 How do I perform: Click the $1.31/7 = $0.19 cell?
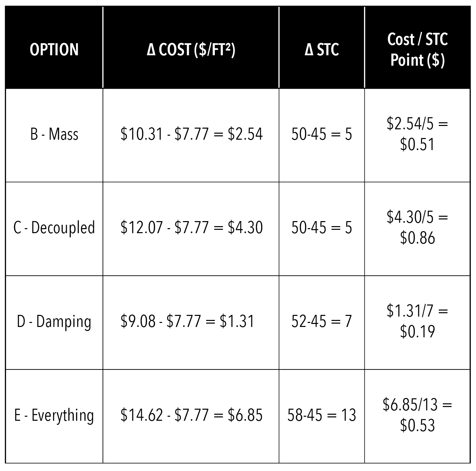(x=417, y=322)
